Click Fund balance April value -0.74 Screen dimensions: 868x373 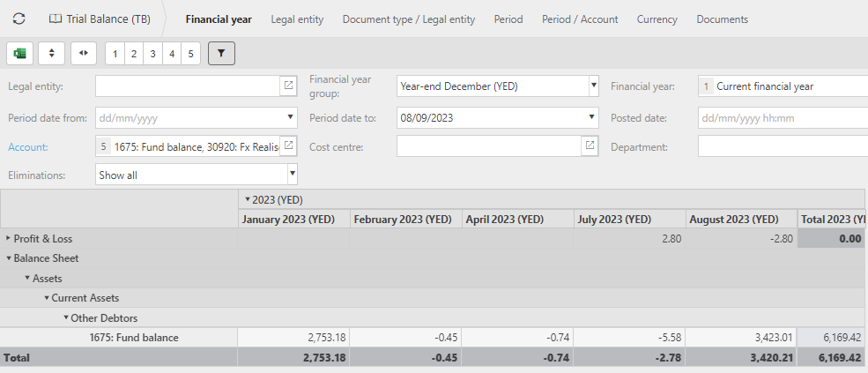517,338
